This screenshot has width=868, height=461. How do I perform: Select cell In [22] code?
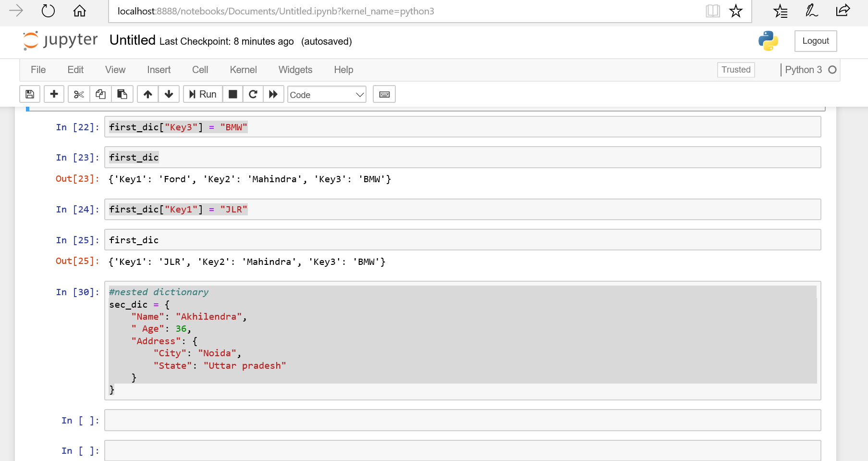tap(463, 127)
